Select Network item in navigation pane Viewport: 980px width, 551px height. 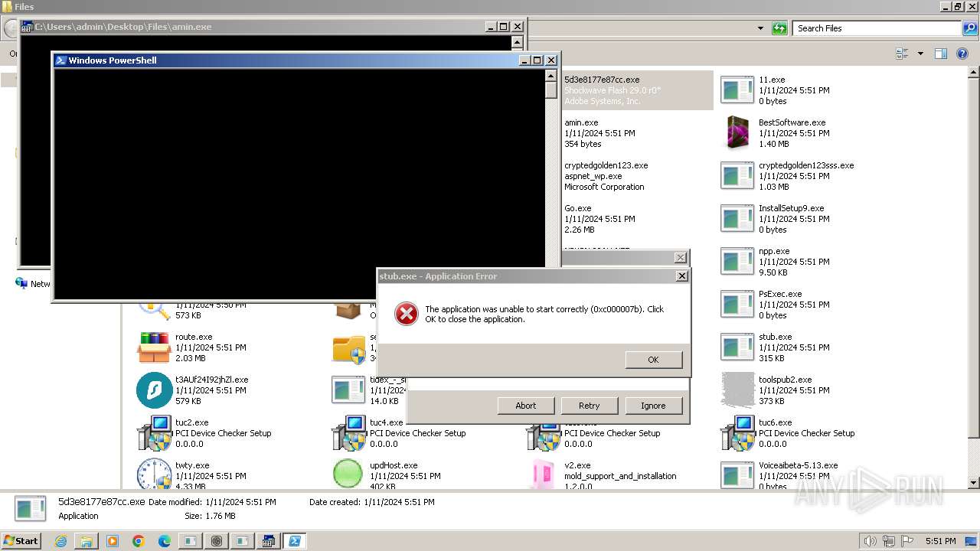pos(32,284)
